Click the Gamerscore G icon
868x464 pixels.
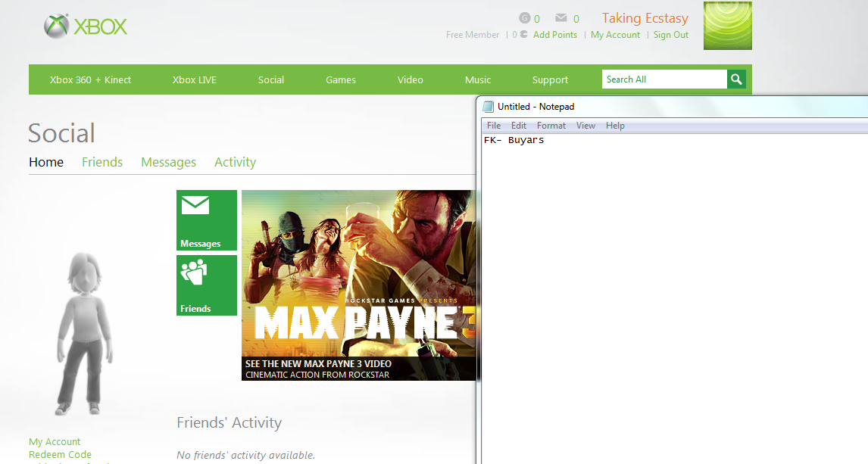pyautogui.click(x=525, y=17)
